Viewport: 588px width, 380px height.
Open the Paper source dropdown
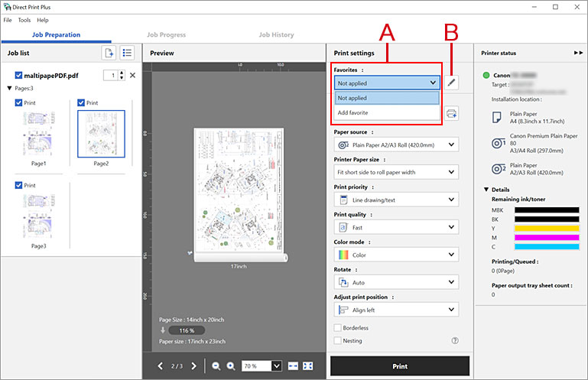395,144
